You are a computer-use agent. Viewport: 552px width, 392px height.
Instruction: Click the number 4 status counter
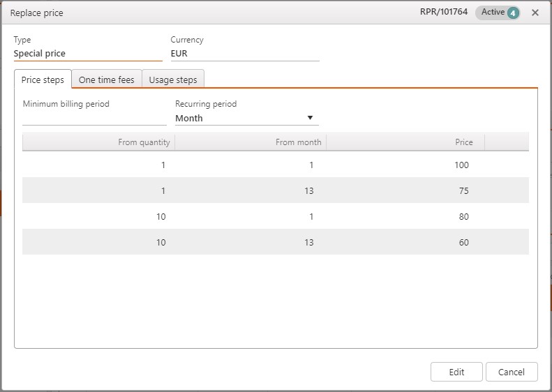(x=513, y=13)
